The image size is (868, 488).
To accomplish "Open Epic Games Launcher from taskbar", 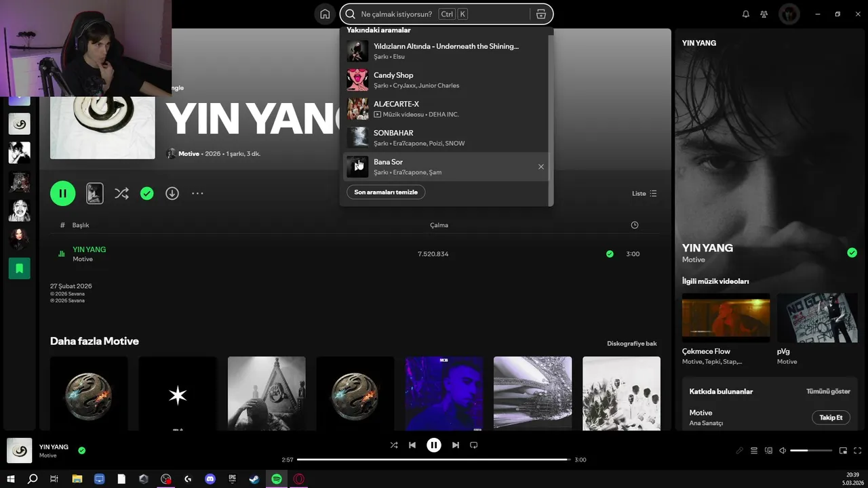I will pos(232,479).
